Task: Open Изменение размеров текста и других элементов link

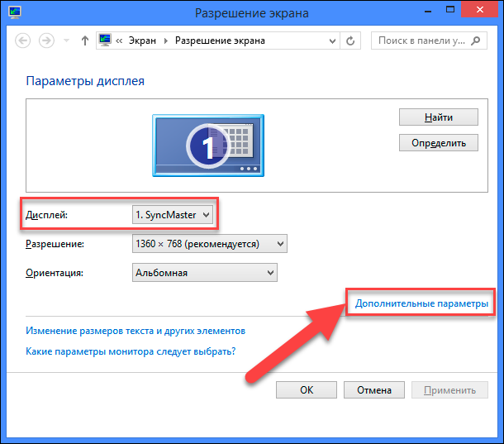Action: pos(136,331)
